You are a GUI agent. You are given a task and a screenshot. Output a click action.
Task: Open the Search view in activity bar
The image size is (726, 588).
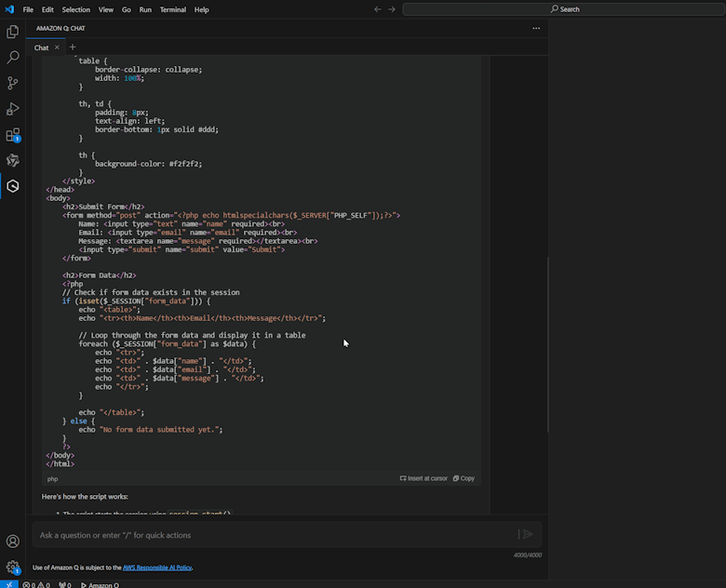point(13,58)
